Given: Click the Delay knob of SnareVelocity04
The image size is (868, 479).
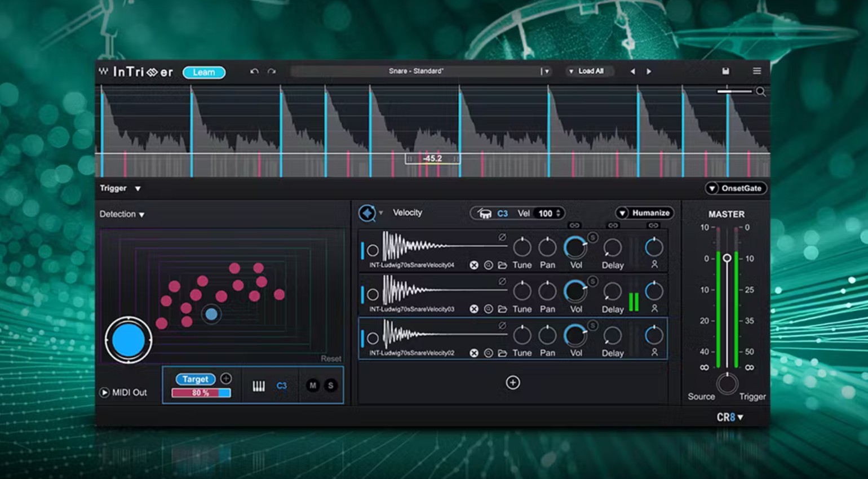Looking at the screenshot, I should (613, 247).
